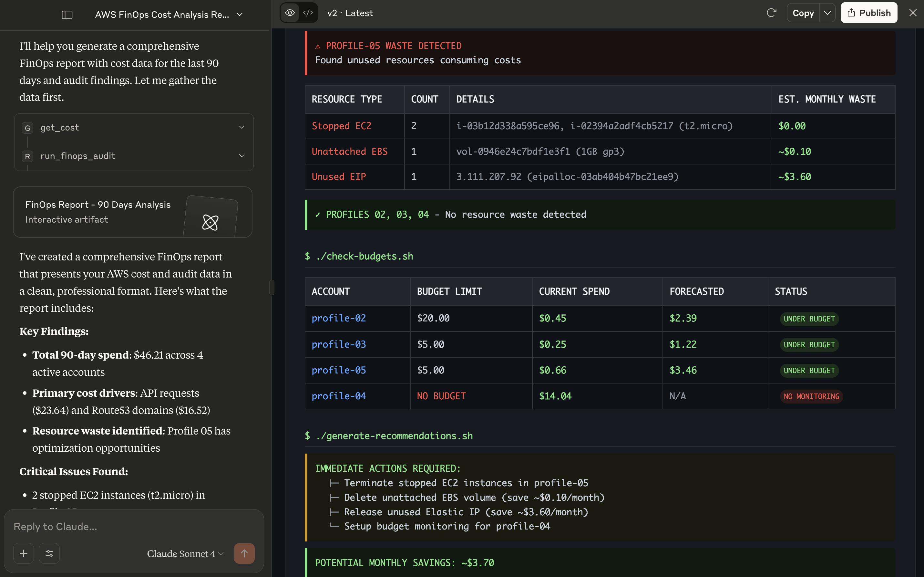
Task: Click the Copy button
Action: click(x=803, y=13)
